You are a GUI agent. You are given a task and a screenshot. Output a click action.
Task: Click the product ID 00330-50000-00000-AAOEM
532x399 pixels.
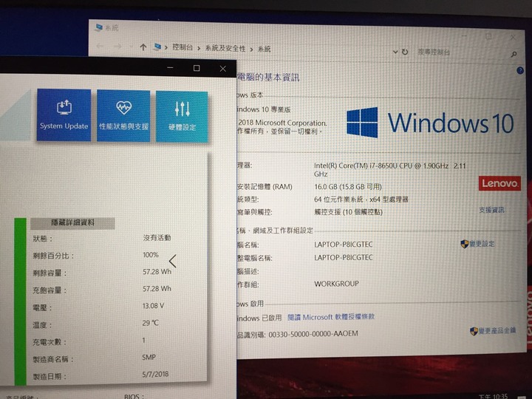(x=313, y=334)
